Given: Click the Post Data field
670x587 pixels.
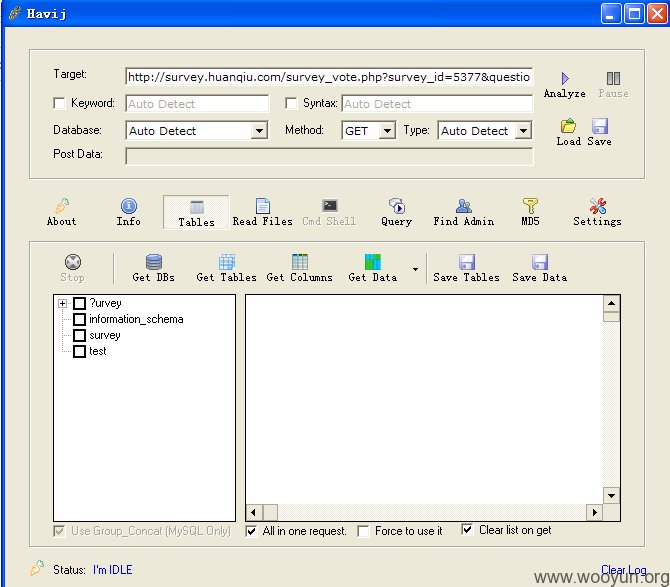Looking at the screenshot, I should point(329,156).
